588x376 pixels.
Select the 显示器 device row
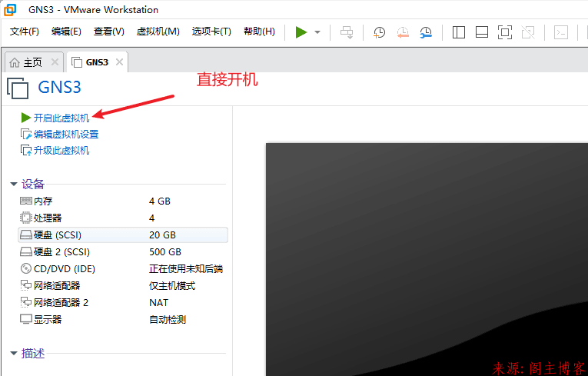123,319
